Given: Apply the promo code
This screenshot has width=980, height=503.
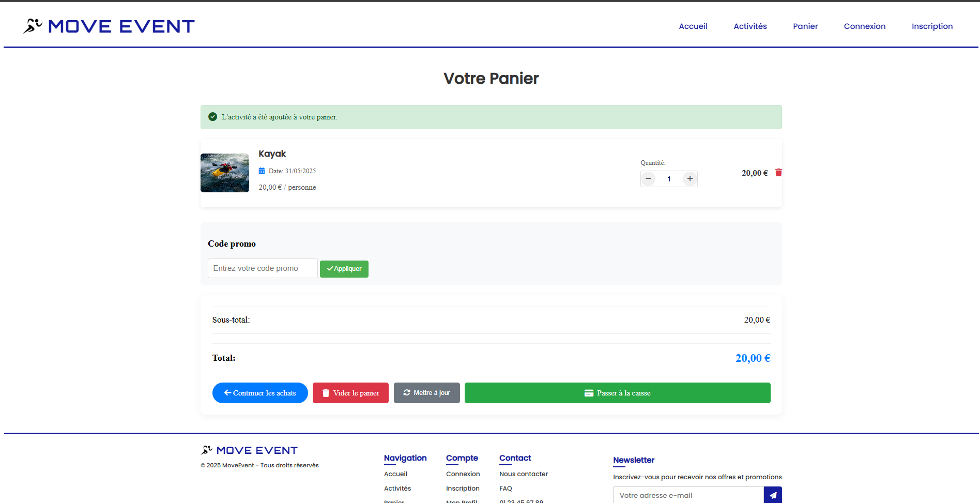Looking at the screenshot, I should click(344, 269).
